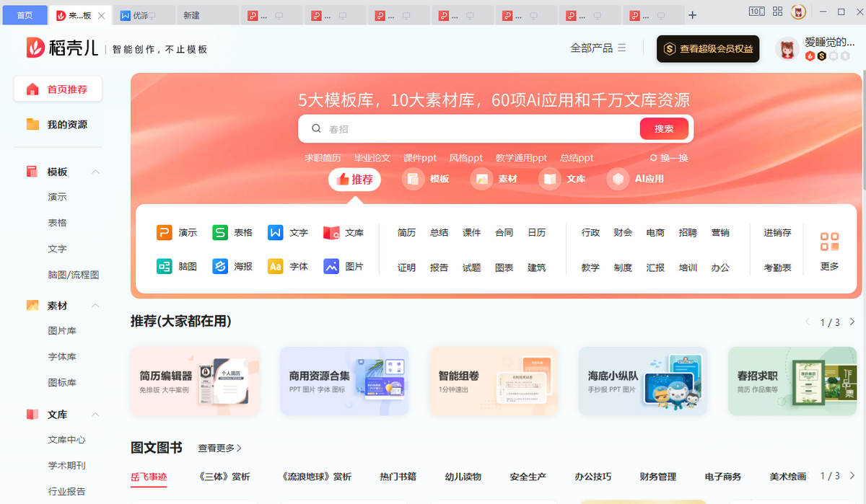
Task: Open the 春招求职 card
Action: click(792, 381)
